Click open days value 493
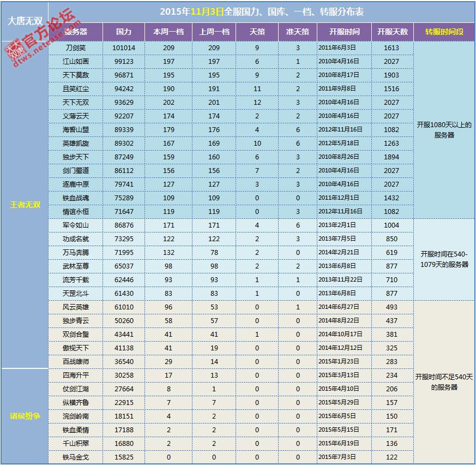This screenshot has width=476, height=465. (391, 307)
